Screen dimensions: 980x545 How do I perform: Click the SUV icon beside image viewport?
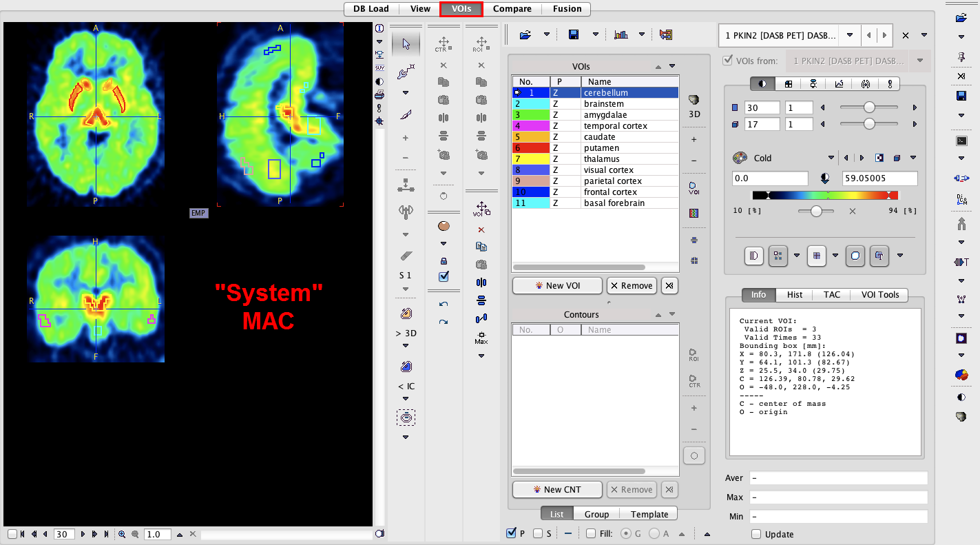pos(379,68)
